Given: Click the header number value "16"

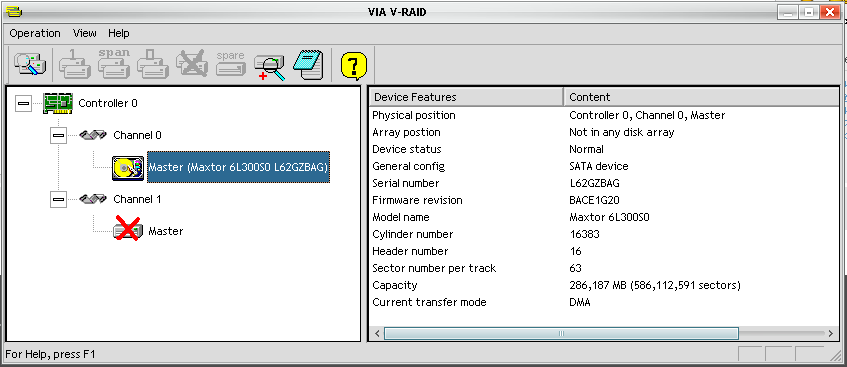Looking at the screenshot, I should pyautogui.click(x=575, y=251).
